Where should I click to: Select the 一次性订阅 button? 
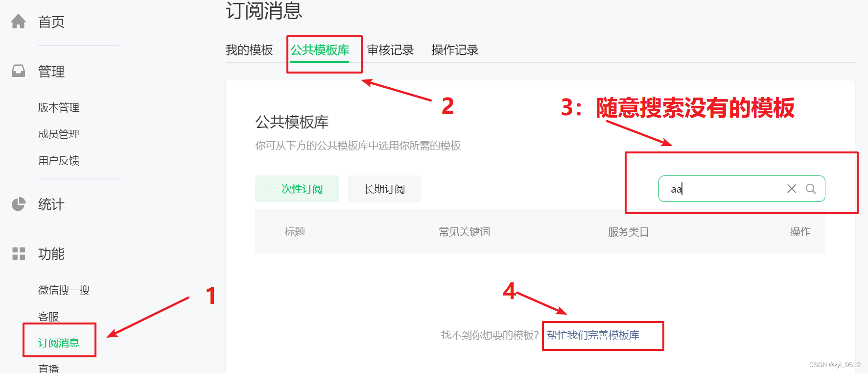click(x=297, y=189)
